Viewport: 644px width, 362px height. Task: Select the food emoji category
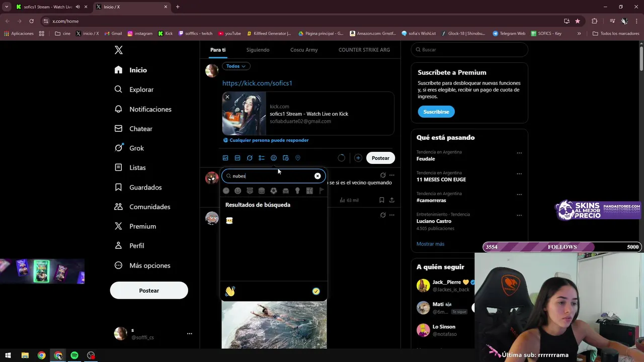[x=262, y=191]
